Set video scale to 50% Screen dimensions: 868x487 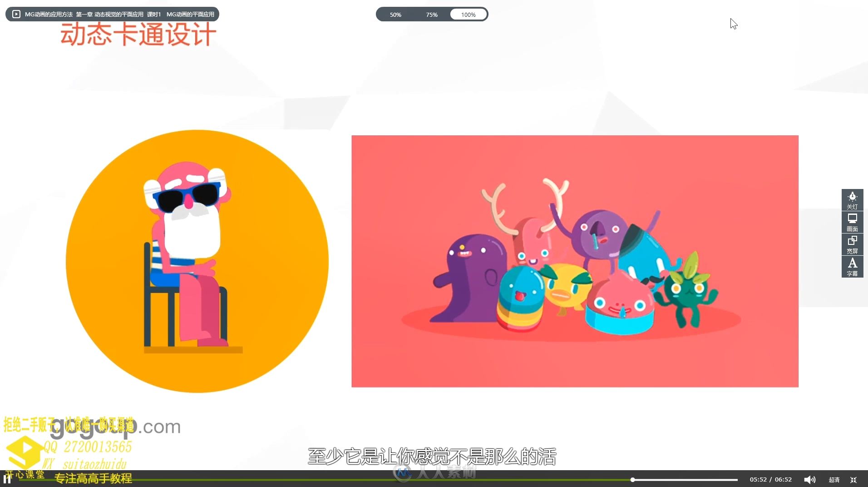click(x=395, y=15)
